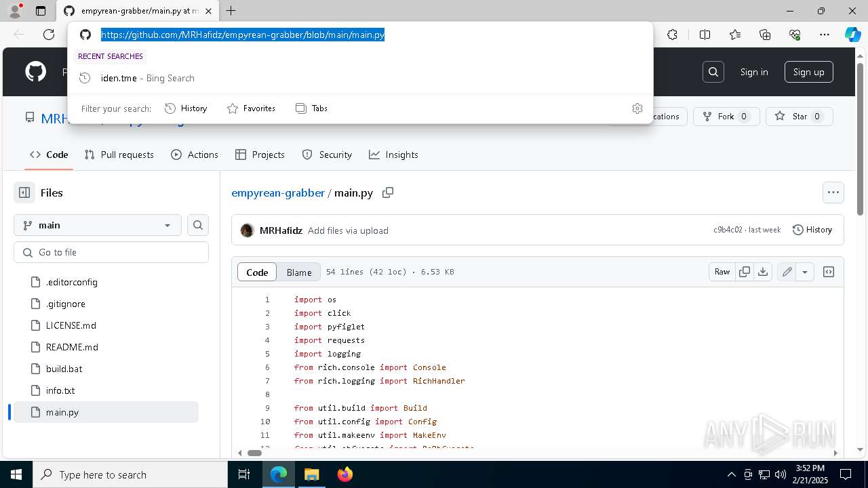Switch to the Code view
Viewport: 868px width, 488px height.
click(257, 272)
